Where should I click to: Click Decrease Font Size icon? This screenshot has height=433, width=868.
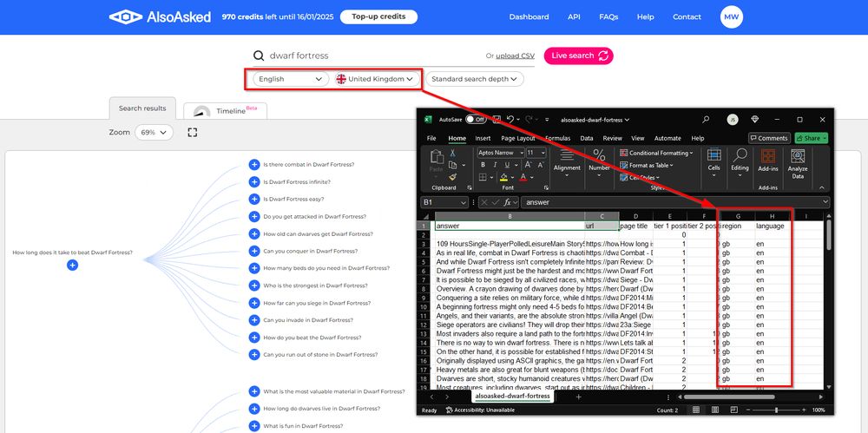[540, 165]
